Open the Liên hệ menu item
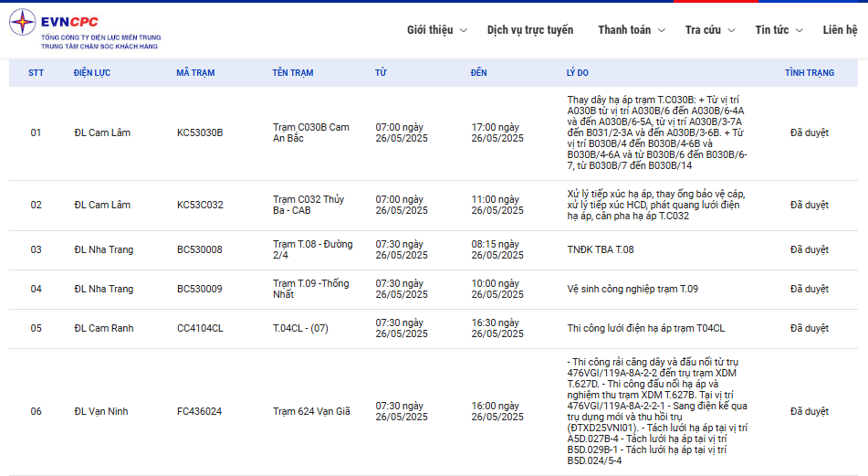This screenshot has width=868, height=476. (x=840, y=30)
